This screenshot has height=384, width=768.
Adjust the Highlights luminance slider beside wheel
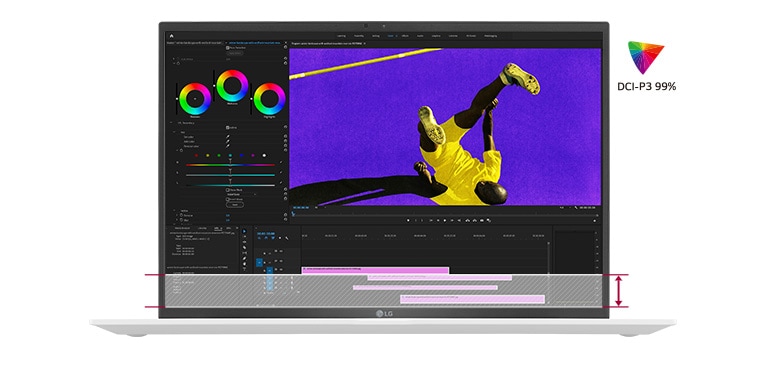251,98
